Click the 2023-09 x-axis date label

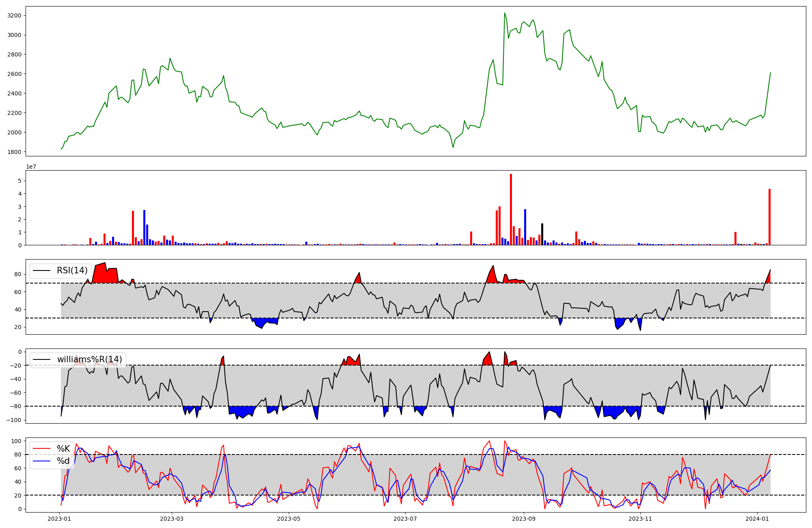(x=523, y=519)
